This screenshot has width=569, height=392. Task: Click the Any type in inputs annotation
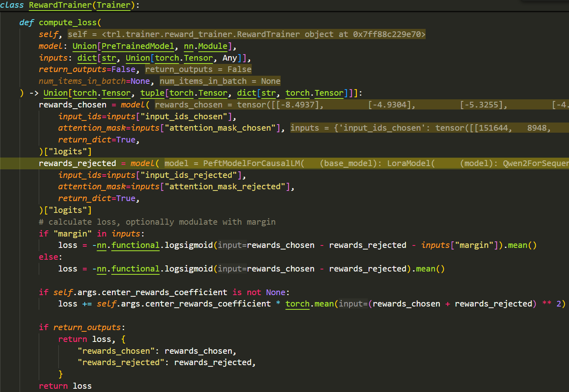coord(230,58)
